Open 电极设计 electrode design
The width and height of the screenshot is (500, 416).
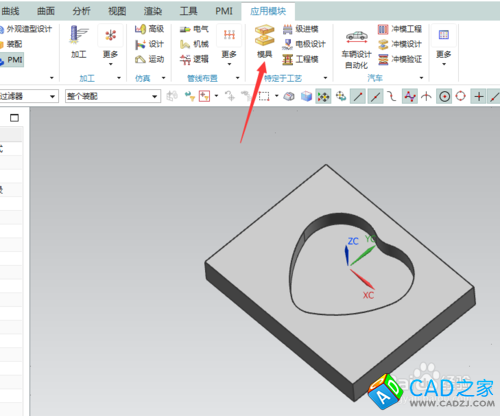point(303,44)
